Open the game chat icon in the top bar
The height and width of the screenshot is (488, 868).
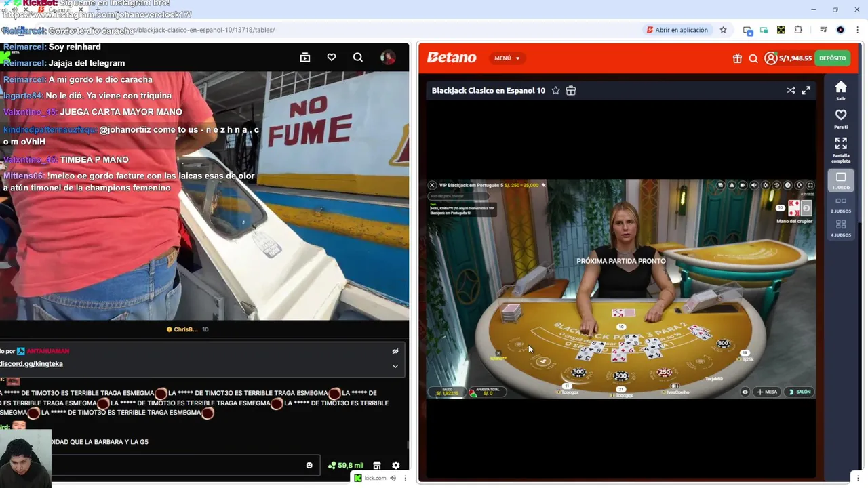721,185
